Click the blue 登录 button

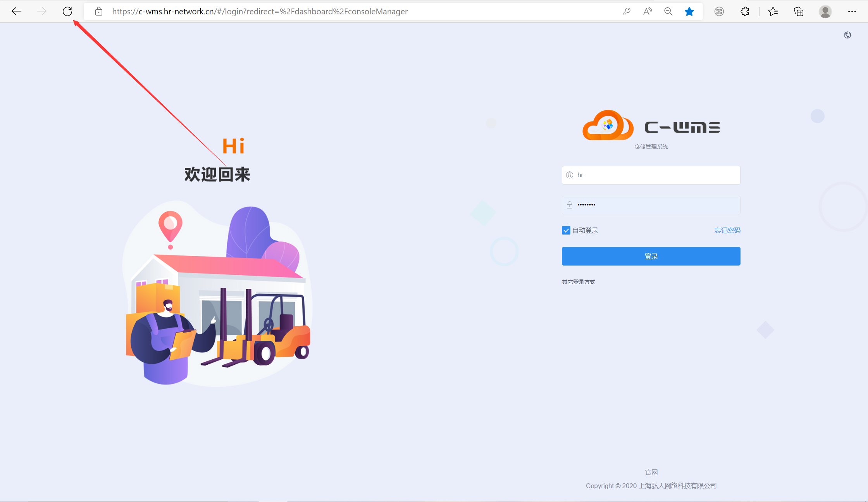tap(651, 256)
